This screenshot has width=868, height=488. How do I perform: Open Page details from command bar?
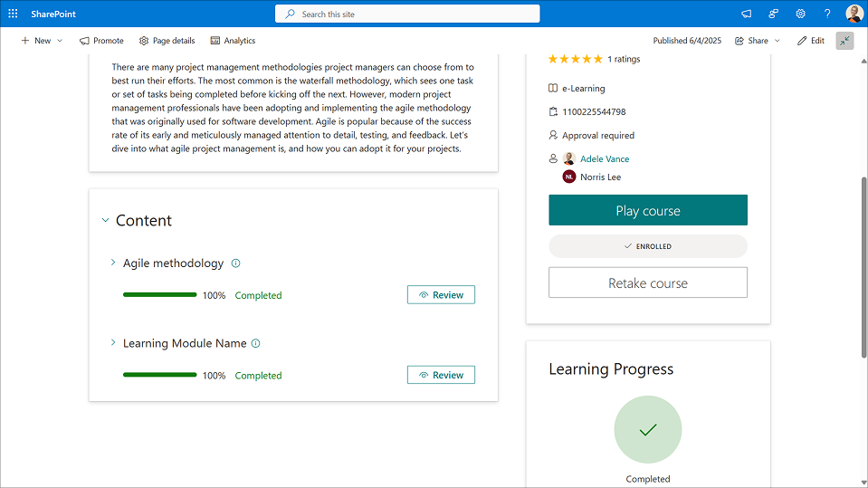pos(167,41)
